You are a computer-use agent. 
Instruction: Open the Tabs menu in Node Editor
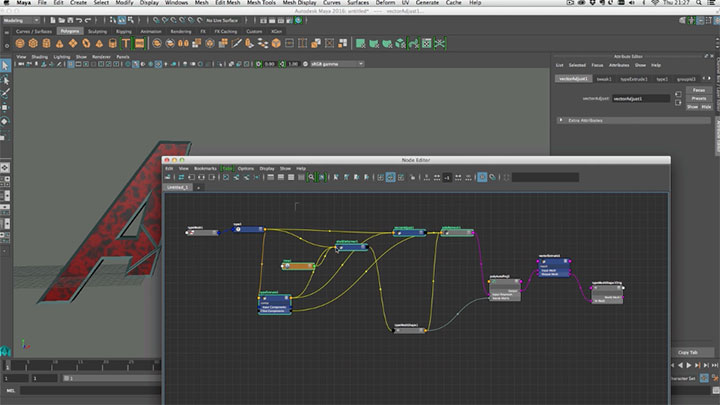click(227, 169)
